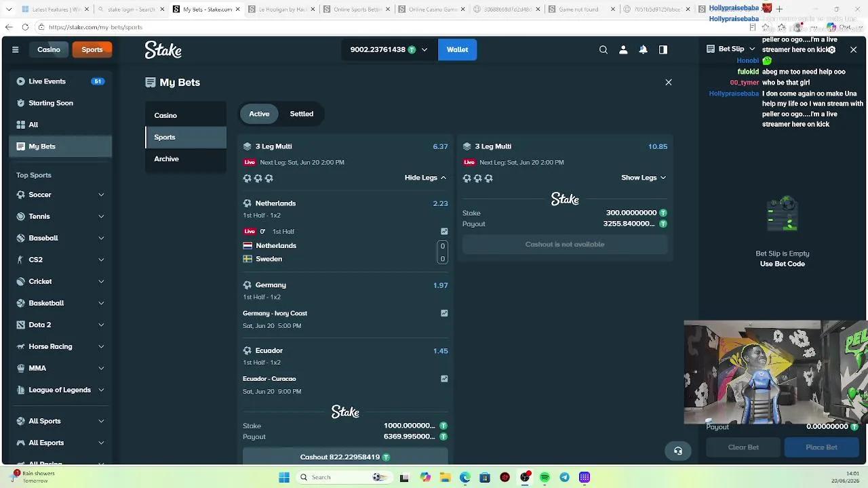Open the user profile icon

coord(623,49)
